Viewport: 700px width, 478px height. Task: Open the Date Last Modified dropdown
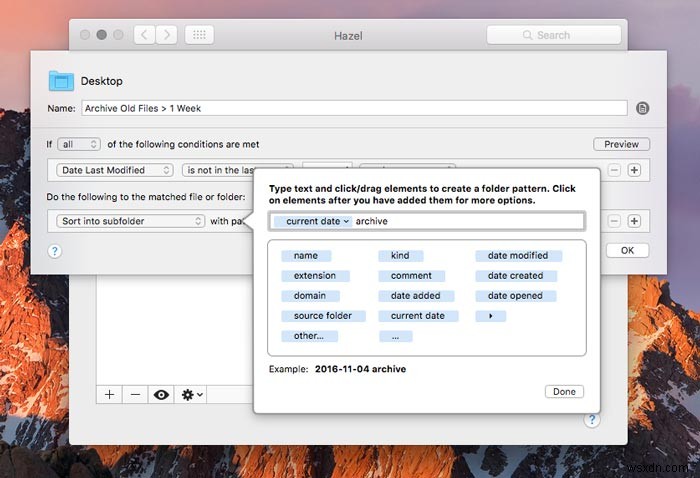click(x=115, y=170)
